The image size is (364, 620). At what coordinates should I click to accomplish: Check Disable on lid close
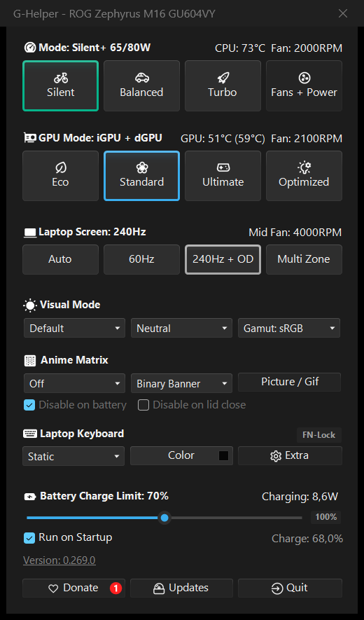(143, 405)
